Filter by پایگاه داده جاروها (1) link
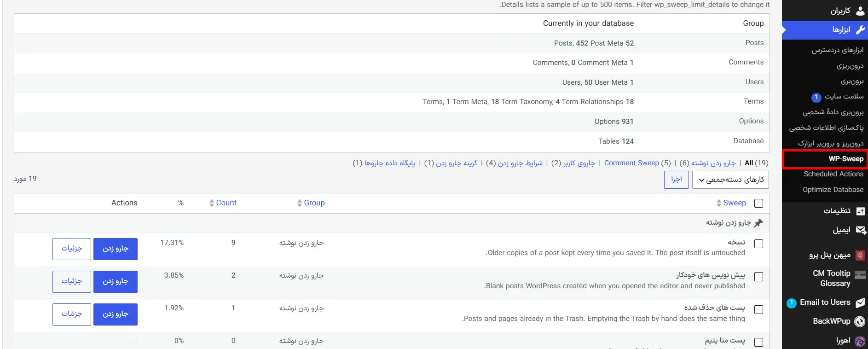Screen dimensions: 868x349 [390, 163]
